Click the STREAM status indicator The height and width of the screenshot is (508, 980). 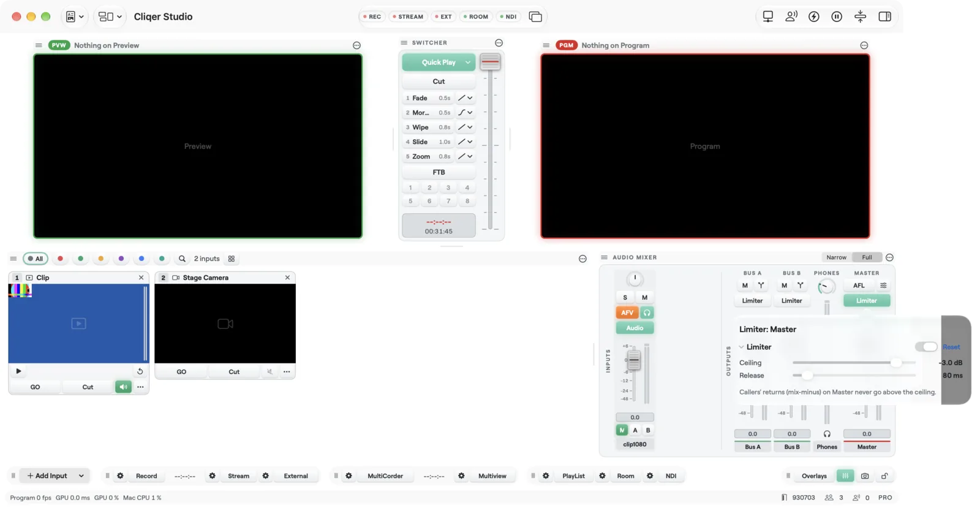coord(408,17)
